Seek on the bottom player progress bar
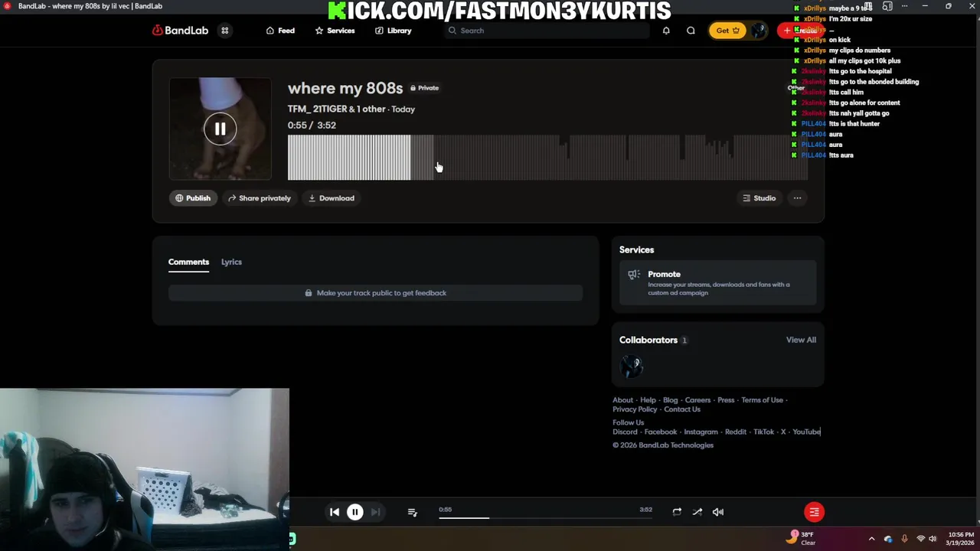980x551 pixels. click(x=545, y=518)
